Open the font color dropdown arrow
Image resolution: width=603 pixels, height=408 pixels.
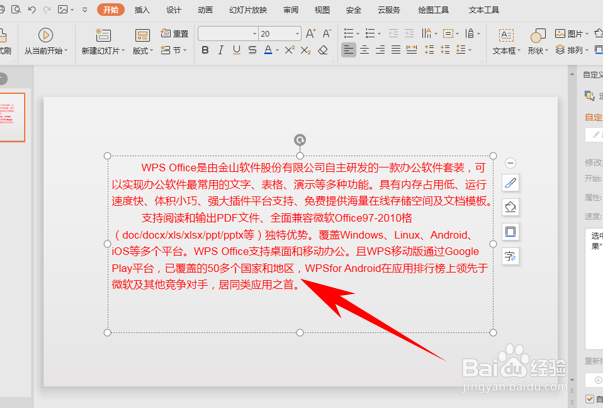277,50
